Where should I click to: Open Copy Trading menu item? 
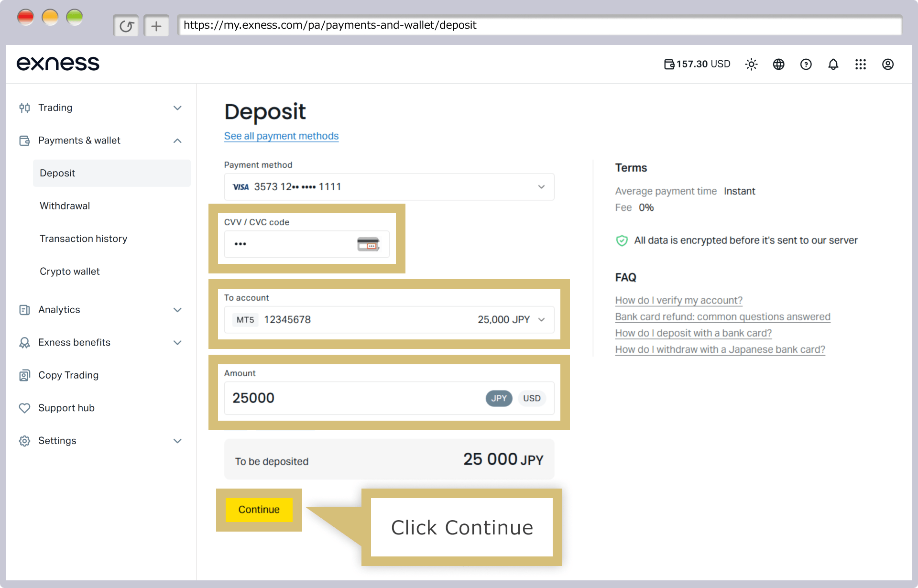[x=68, y=375]
